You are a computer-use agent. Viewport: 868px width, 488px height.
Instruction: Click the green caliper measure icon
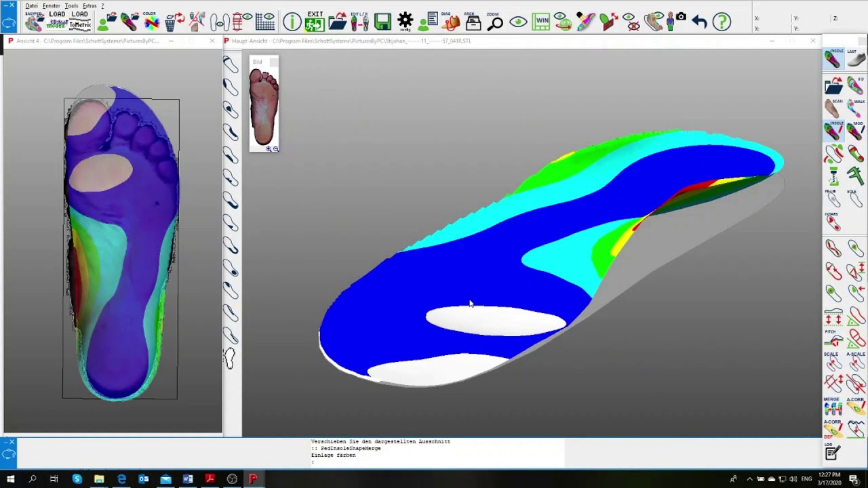click(856, 176)
